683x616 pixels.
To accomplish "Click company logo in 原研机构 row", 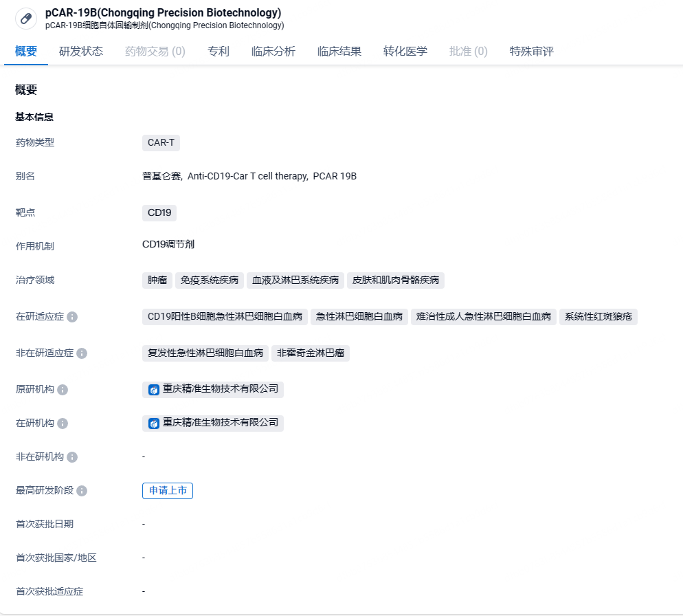I will pos(154,390).
